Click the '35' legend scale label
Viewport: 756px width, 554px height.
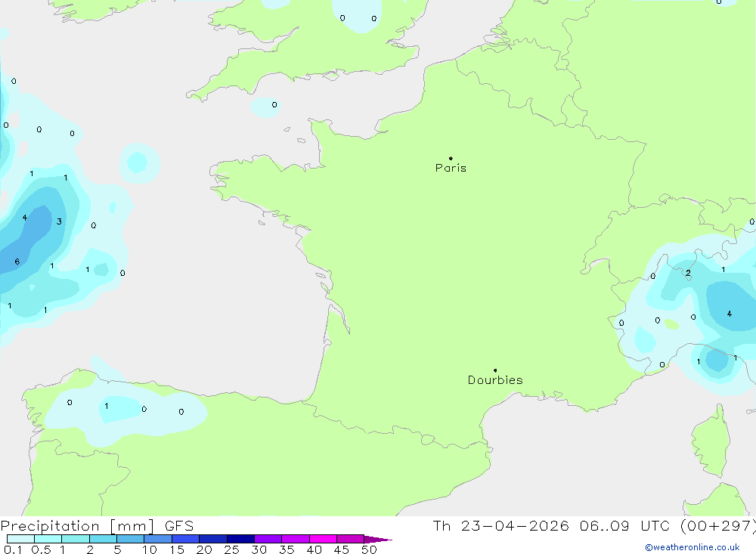click(x=287, y=549)
